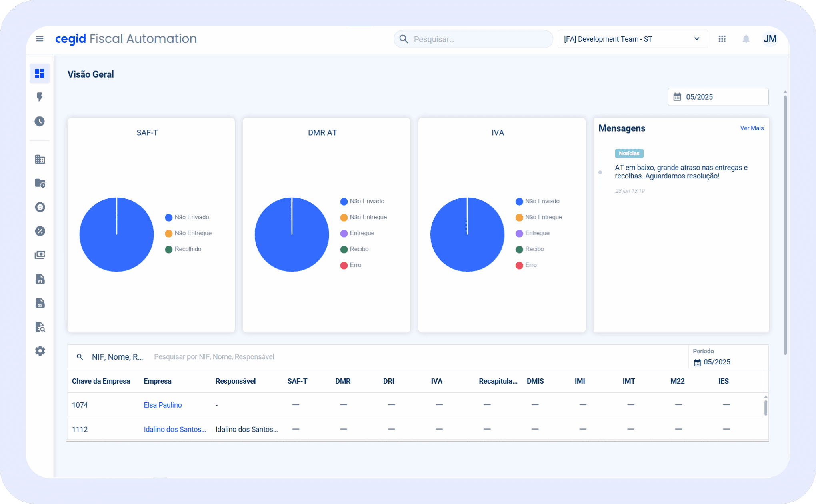Open the apps grid launcher icon
The width and height of the screenshot is (816, 504).
click(x=722, y=39)
